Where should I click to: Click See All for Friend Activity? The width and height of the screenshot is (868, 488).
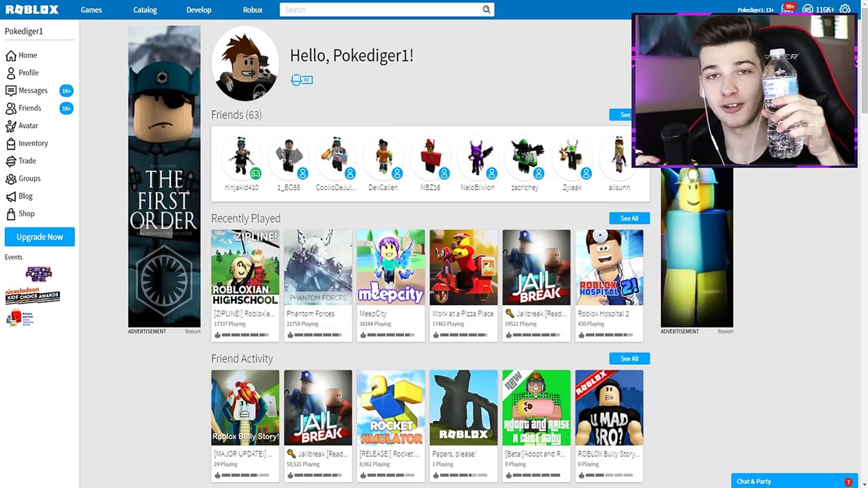[x=629, y=358]
